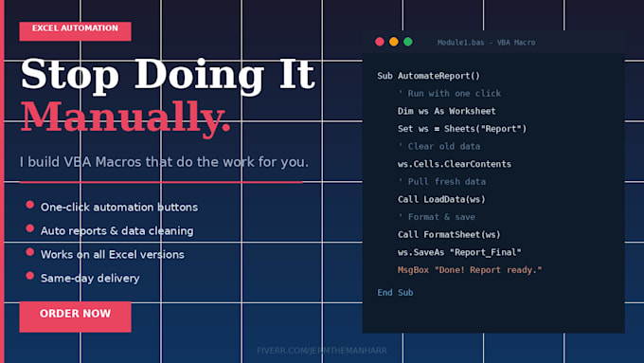
Task: Click 'Auto reports & data cleaning' bullet
Action: pyautogui.click(x=117, y=231)
